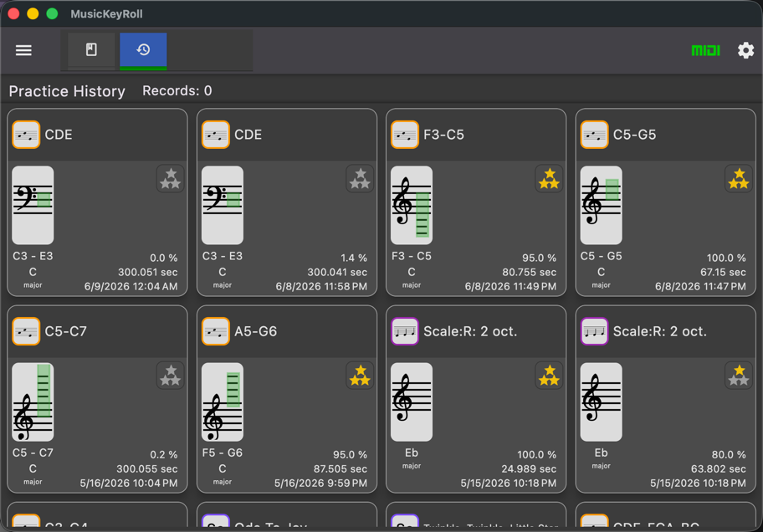Click the gold stars badge on C5-G5 card
763x532 pixels.
pos(739,179)
